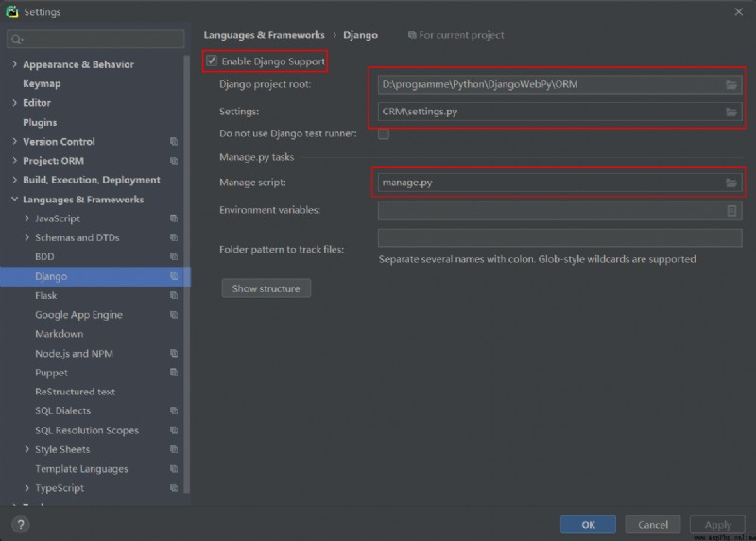Expand Build, Execution, Deployment group
Screen dimensions: 756x541
click(x=14, y=180)
